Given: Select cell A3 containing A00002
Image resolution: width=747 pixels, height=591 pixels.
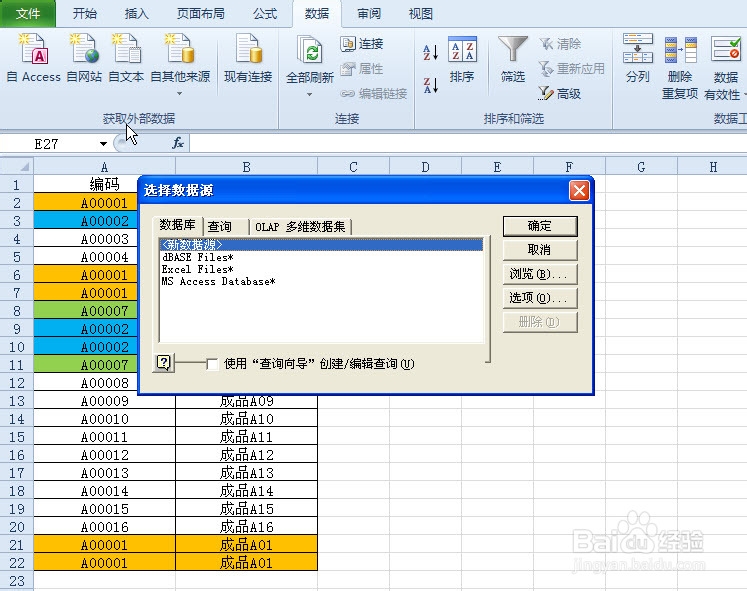Looking at the screenshot, I should tap(86, 221).
